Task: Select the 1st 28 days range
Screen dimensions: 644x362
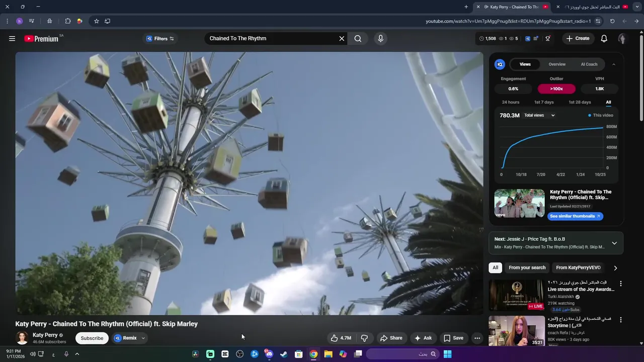Action: (580, 102)
